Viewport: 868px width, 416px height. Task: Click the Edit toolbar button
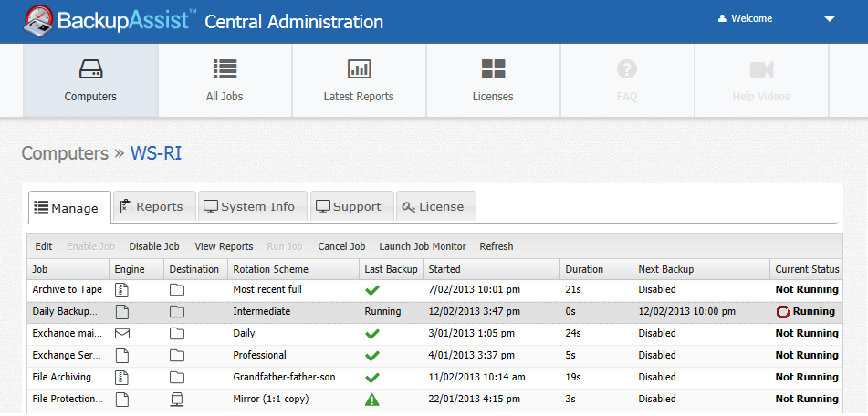coord(44,246)
